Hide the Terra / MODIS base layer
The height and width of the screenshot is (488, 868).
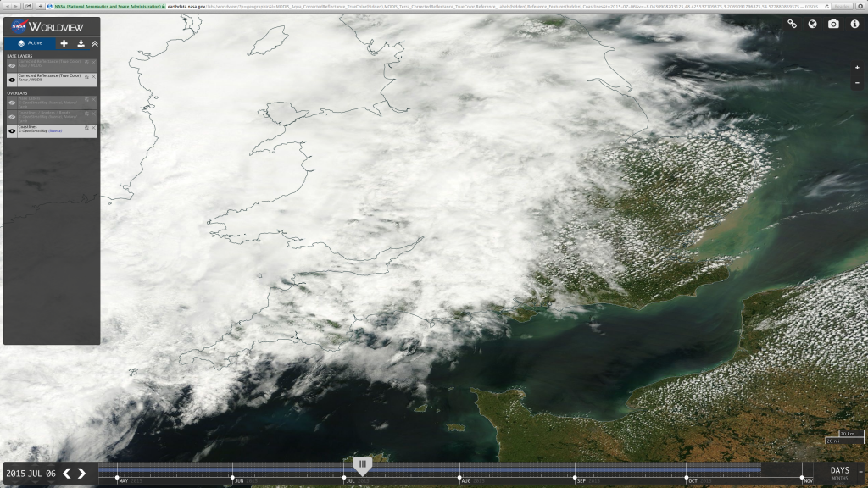pos(12,80)
